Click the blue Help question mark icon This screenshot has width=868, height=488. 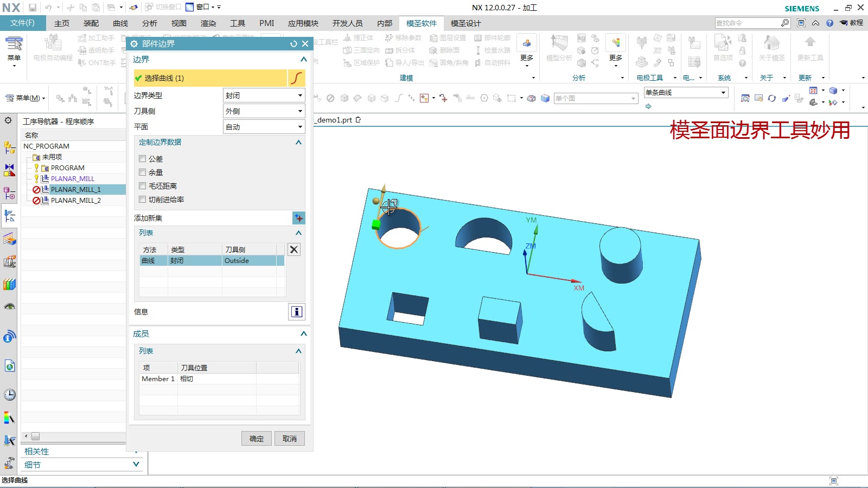point(829,23)
